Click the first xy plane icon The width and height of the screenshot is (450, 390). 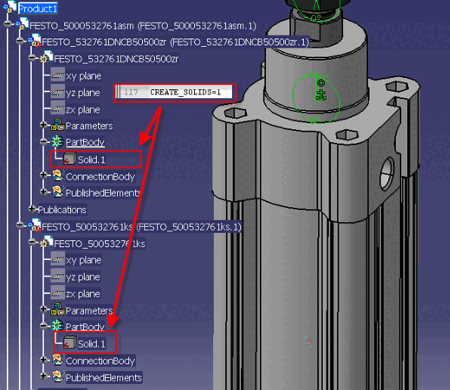coord(58,75)
